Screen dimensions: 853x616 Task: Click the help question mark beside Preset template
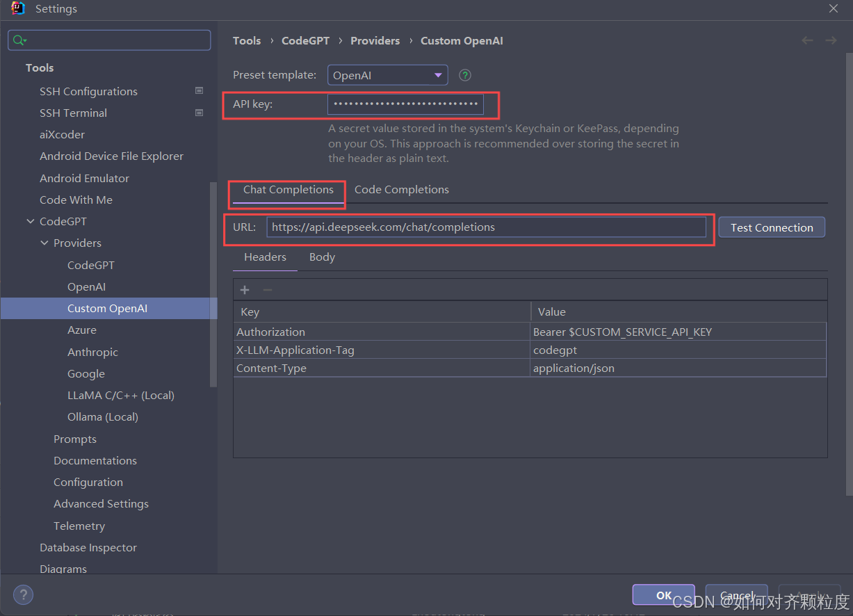coord(465,75)
